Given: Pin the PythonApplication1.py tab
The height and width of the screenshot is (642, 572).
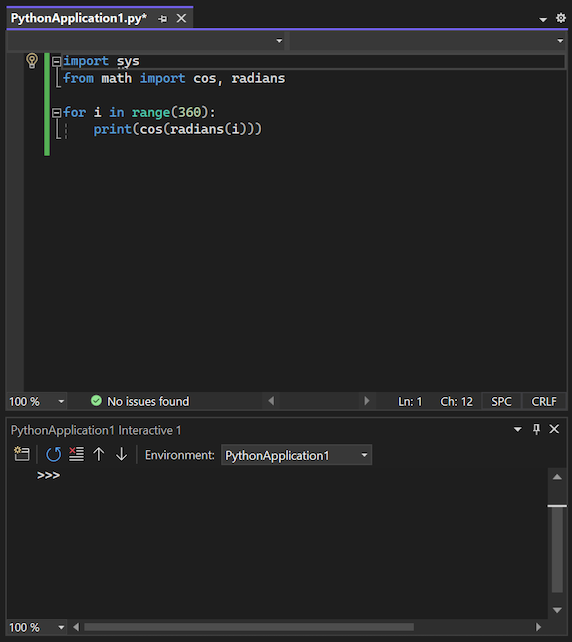Looking at the screenshot, I should click(x=163, y=19).
